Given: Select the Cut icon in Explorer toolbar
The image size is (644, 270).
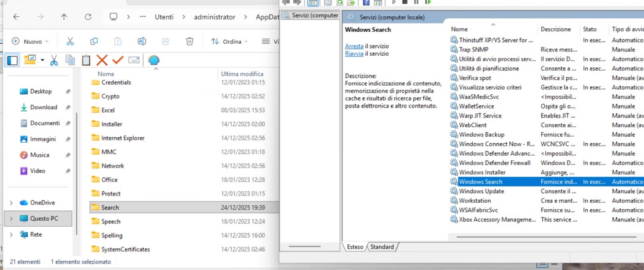Looking at the screenshot, I should tap(70, 41).
